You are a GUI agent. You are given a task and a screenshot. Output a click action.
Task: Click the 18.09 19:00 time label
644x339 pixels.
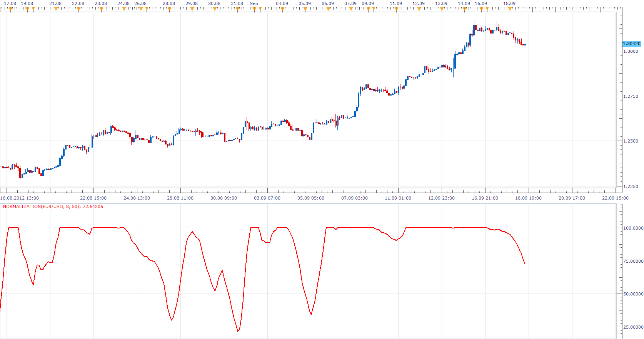tap(528, 198)
